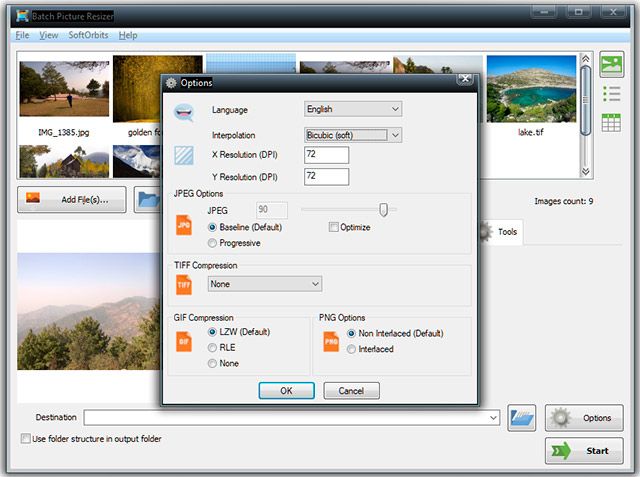Click the X Resolution (DPI) field
This screenshot has width=640, height=477.
(325, 155)
